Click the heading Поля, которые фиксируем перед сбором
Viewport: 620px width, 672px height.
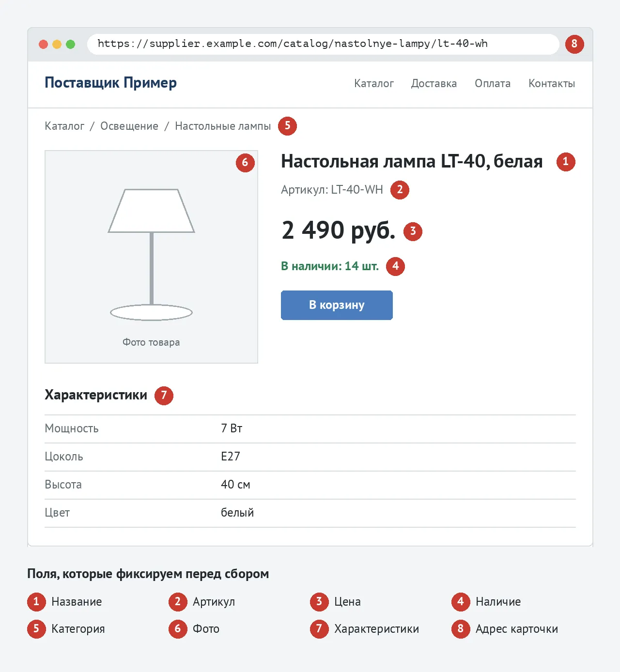tap(148, 574)
